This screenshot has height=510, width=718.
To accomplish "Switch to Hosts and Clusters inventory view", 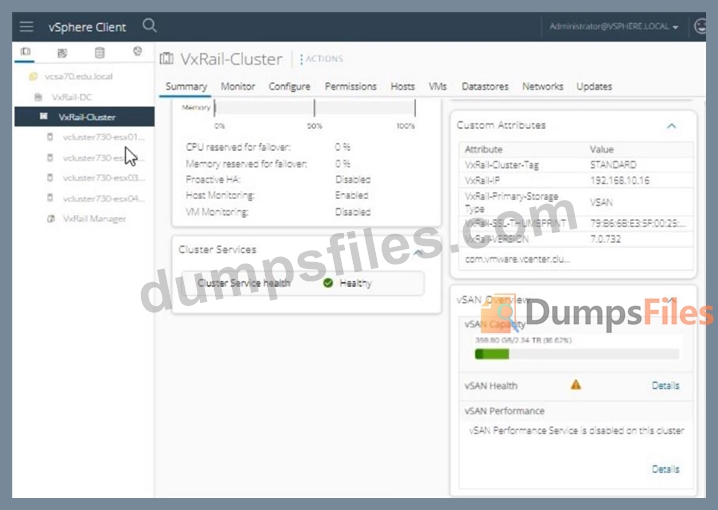I will coord(25,52).
